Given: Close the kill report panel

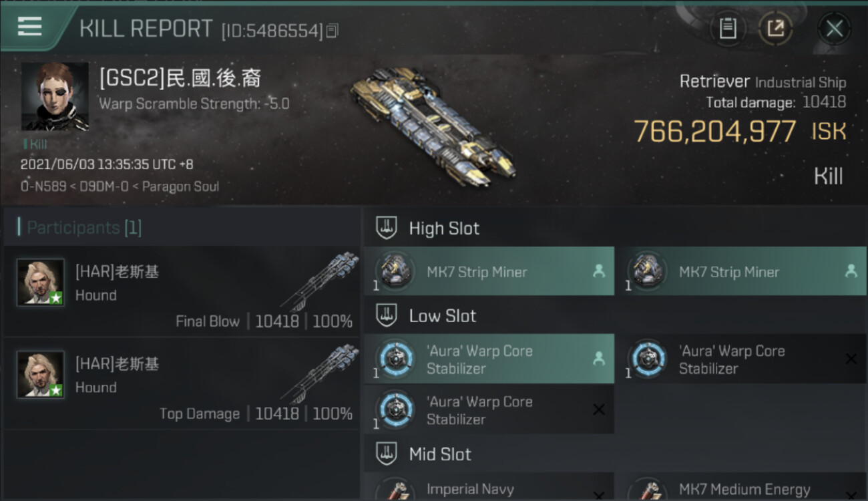Looking at the screenshot, I should click(x=834, y=29).
